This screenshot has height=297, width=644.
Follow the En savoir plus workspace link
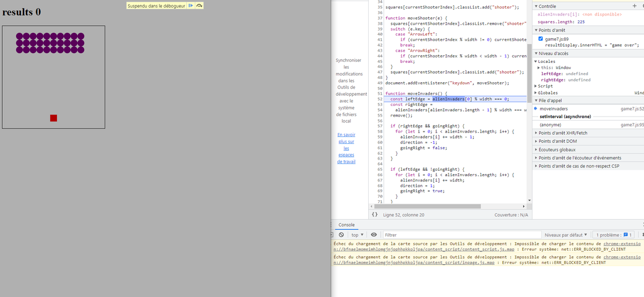click(x=346, y=148)
